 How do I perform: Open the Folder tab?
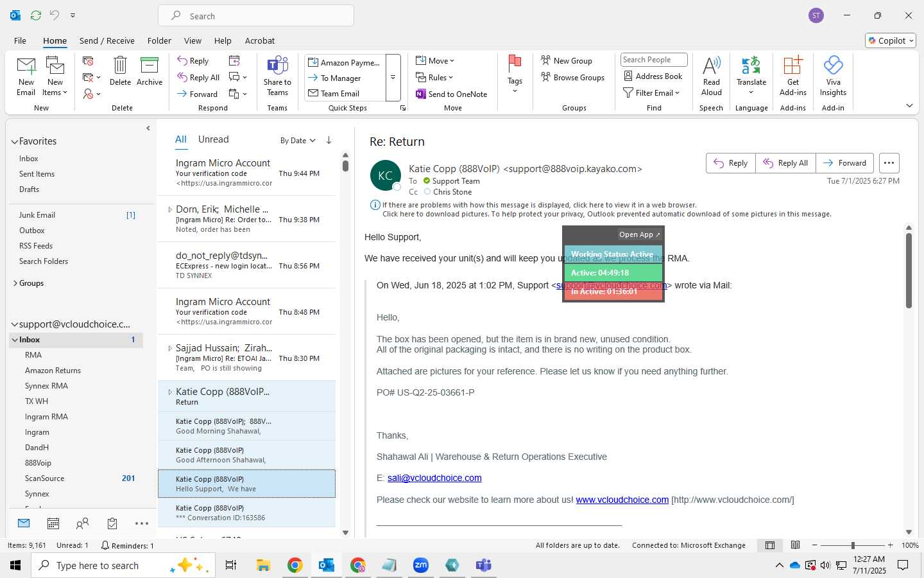tap(159, 40)
